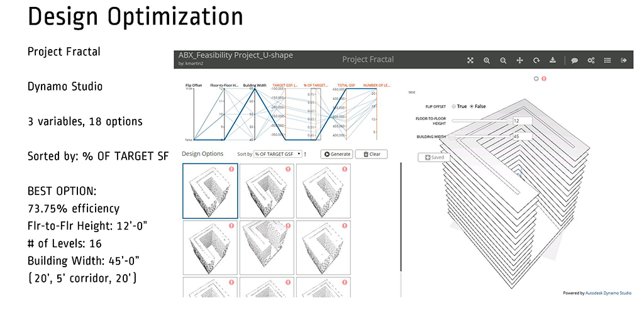Click the design options vertical scrollbar
Screen dimensions: 644x322
401,217
